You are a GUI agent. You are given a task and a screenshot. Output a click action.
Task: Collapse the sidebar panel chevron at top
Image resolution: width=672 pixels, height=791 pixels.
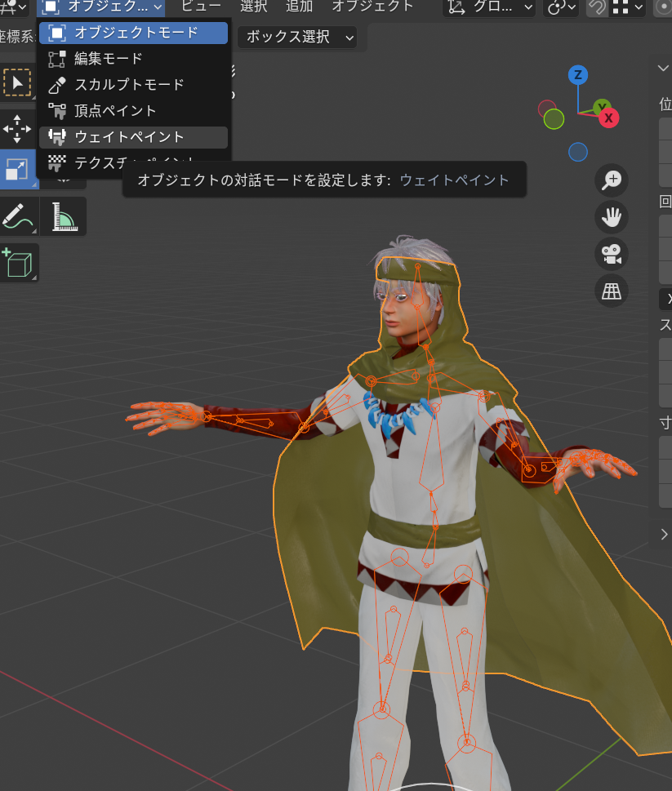(x=663, y=68)
